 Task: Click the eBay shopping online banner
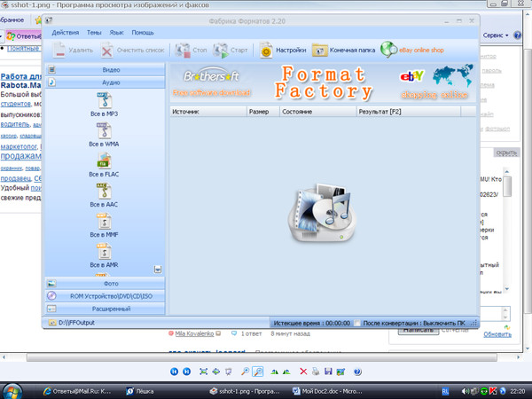[x=434, y=82]
